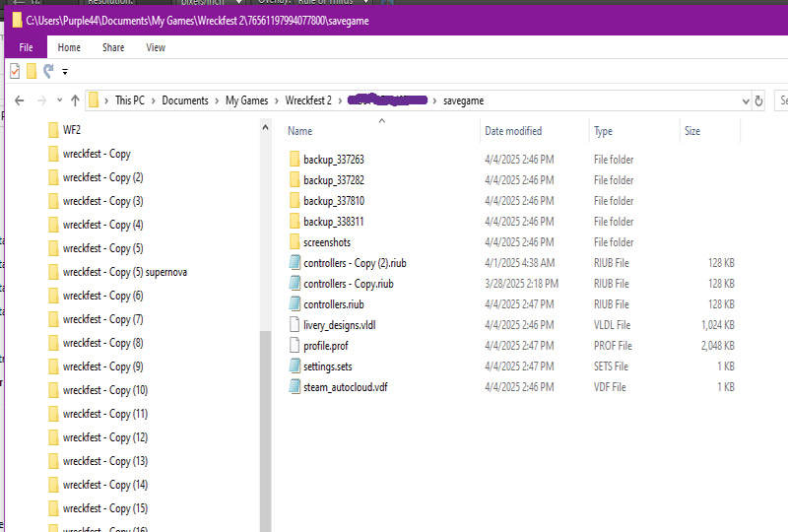This screenshot has width=788, height=532.
Task: Select the backup_338311 folder icon
Action: tap(295, 222)
